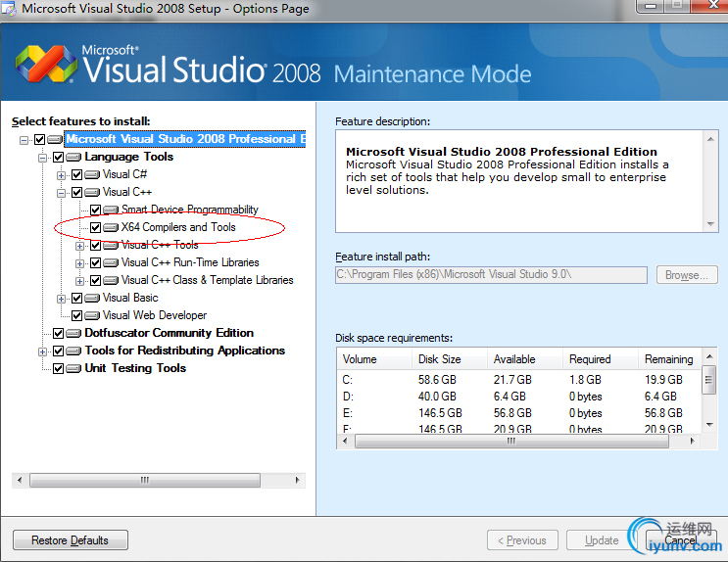Screen dimensions: 728x562
Task: Collapse the root Visual Studio 2008 node
Action: (x=24, y=140)
